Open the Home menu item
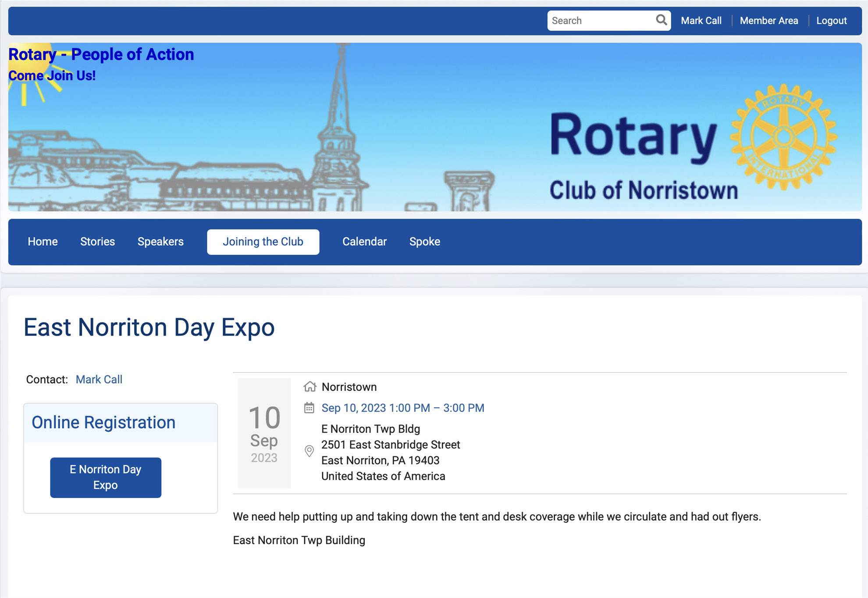This screenshot has width=868, height=598. 43,242
